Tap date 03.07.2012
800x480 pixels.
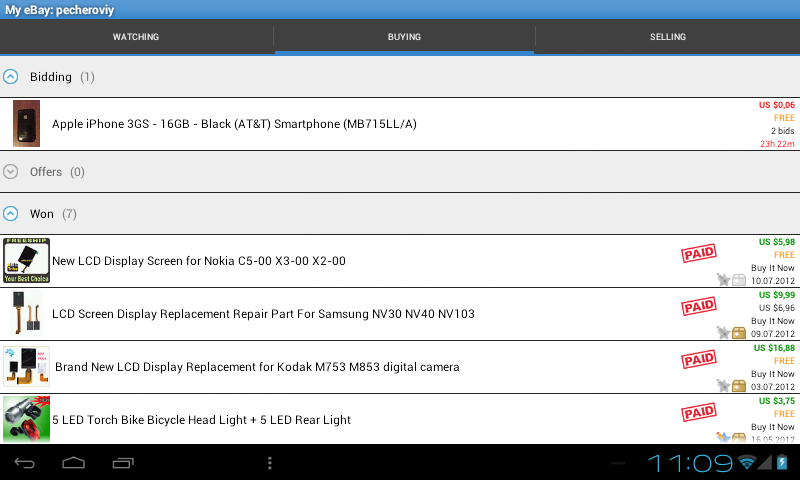coord(772,387)
